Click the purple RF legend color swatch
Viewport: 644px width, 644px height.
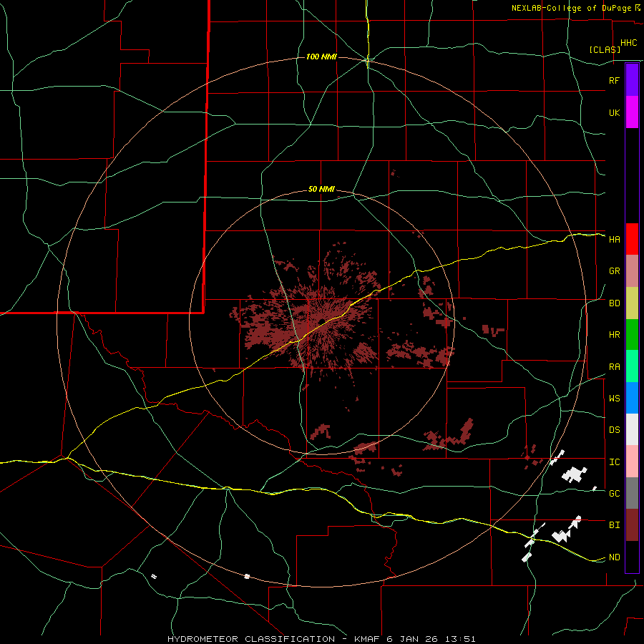[632, 80]
